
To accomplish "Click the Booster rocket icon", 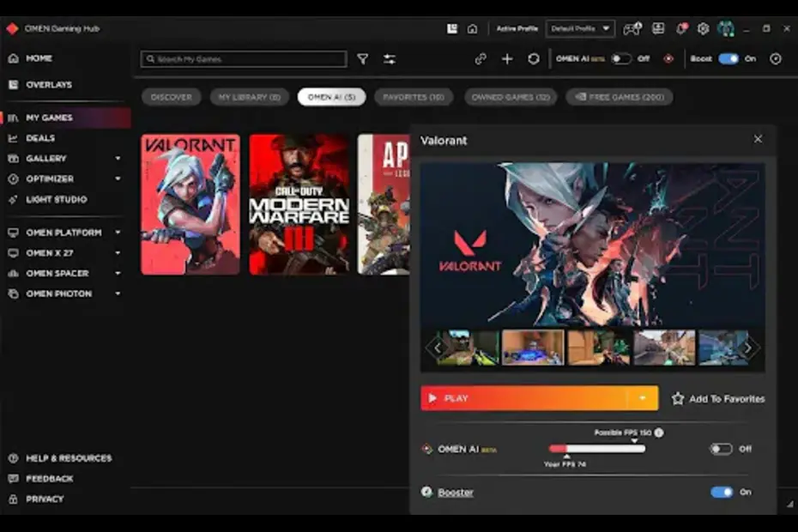I will (x=426, y=492).
